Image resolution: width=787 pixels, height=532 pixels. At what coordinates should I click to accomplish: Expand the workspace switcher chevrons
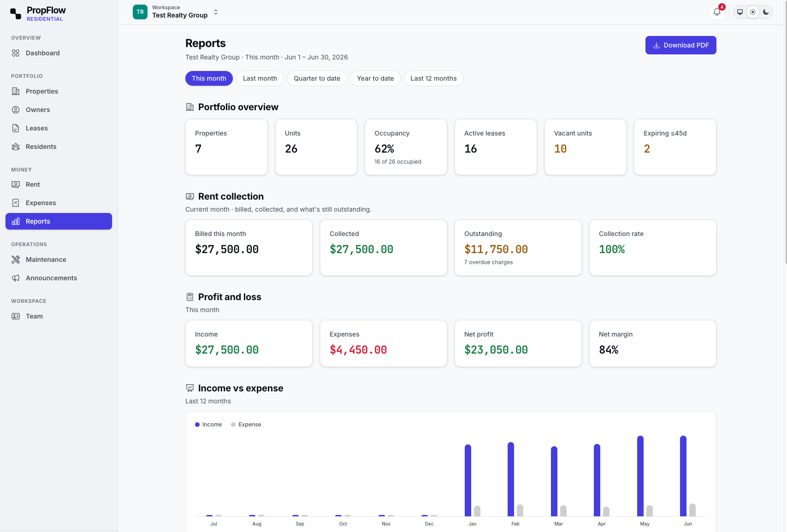pyautogui.click(x=216, y=12)
